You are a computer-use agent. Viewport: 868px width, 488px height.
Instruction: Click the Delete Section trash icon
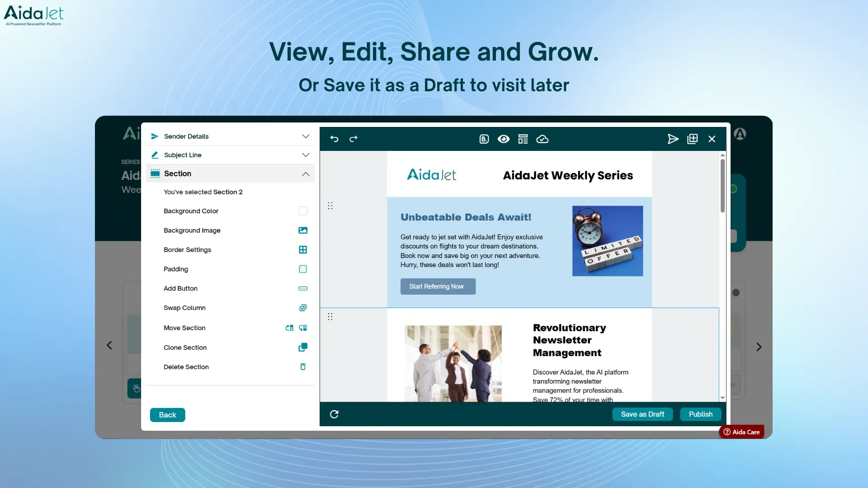pos(303,367)
